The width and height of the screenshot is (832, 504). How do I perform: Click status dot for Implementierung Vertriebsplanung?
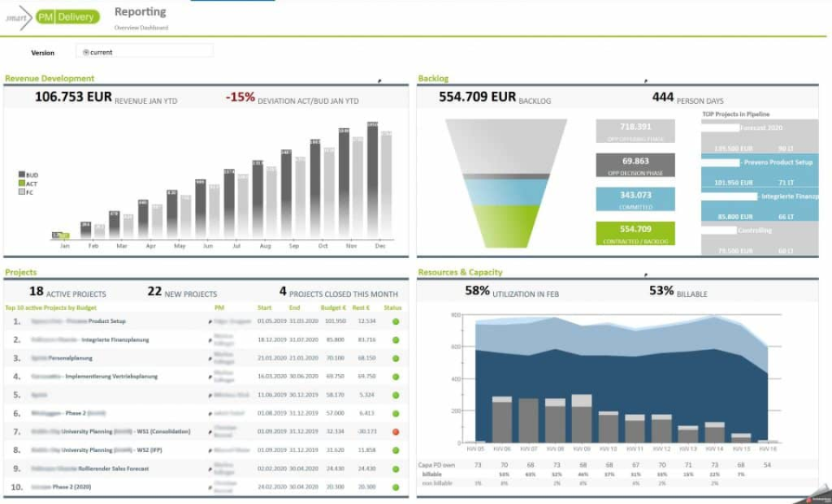(x=396, y=377)
